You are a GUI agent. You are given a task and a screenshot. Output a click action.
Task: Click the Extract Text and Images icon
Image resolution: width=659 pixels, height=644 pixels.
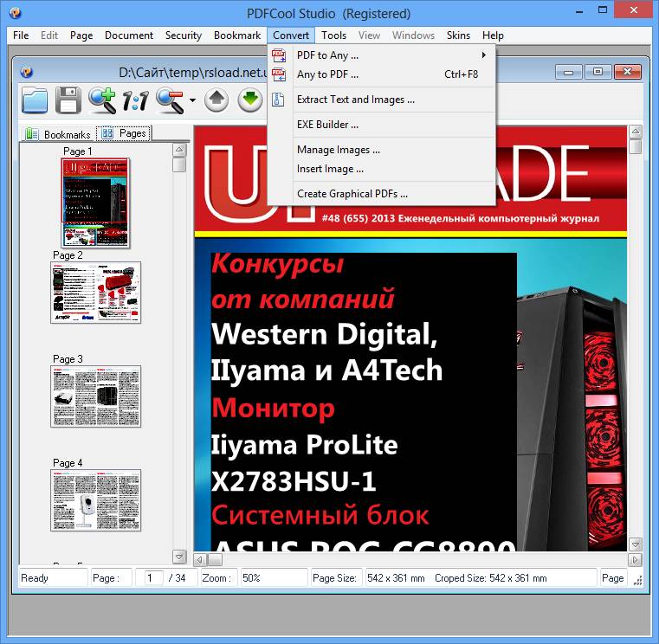coord(278,100)
